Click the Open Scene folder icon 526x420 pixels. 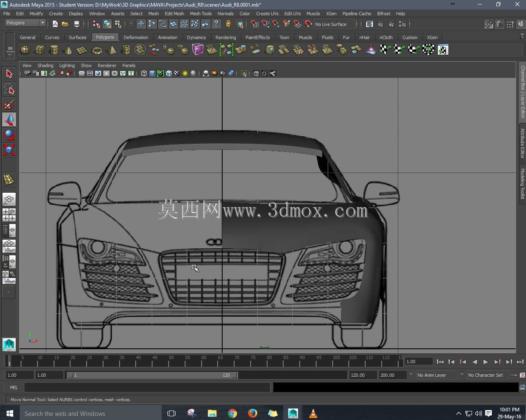tap(66, 24)
